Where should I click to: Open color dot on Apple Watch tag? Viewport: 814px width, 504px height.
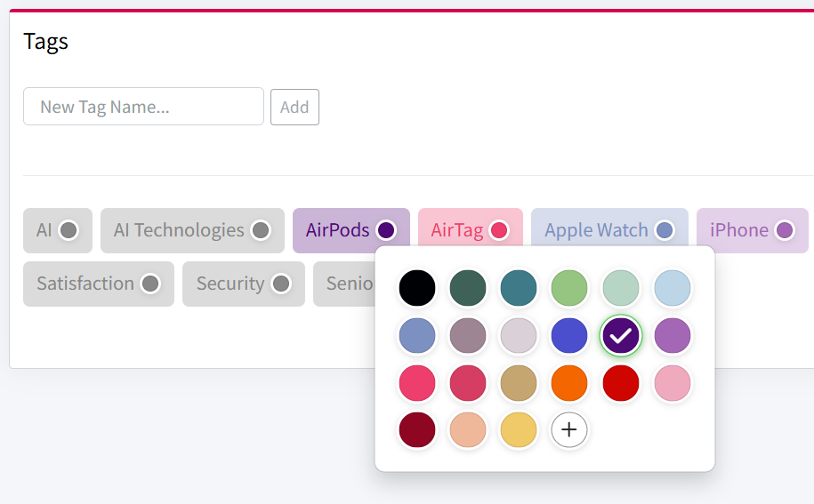pyautogui.click(x=665, y=230)
